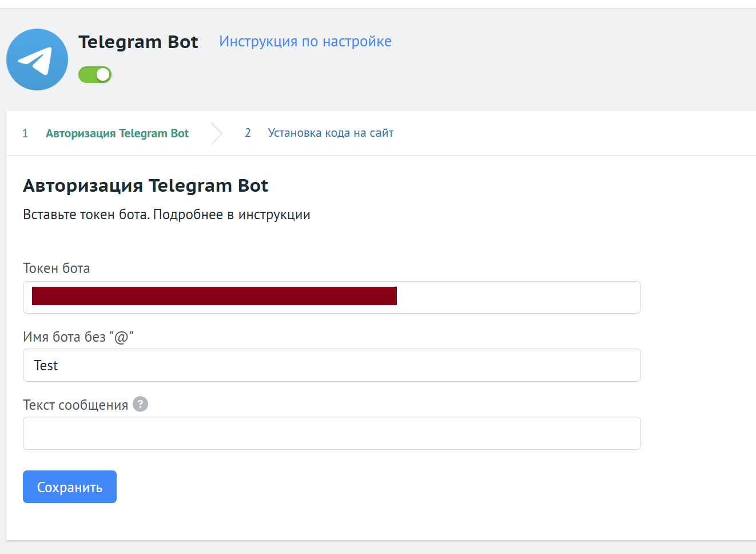This screenshot has height=554, width=756.
Task: Click the Текст сообщения label text
Action: click(x=75, y=405)
